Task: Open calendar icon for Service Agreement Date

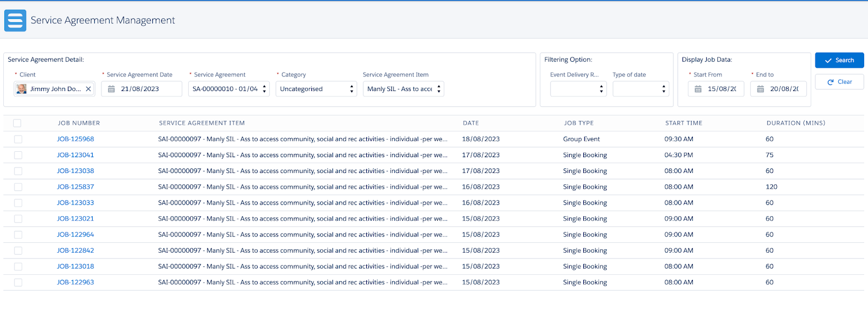Action: click(111, 89)
